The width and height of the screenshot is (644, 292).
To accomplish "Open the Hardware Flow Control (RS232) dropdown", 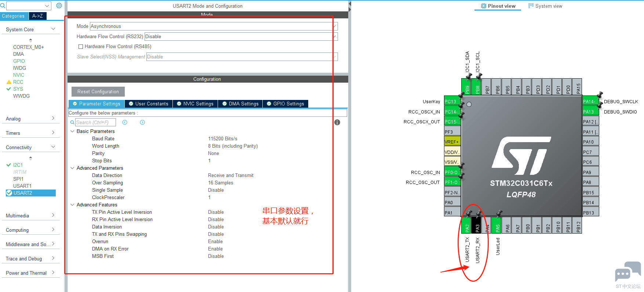I will (x=241, y=37).
